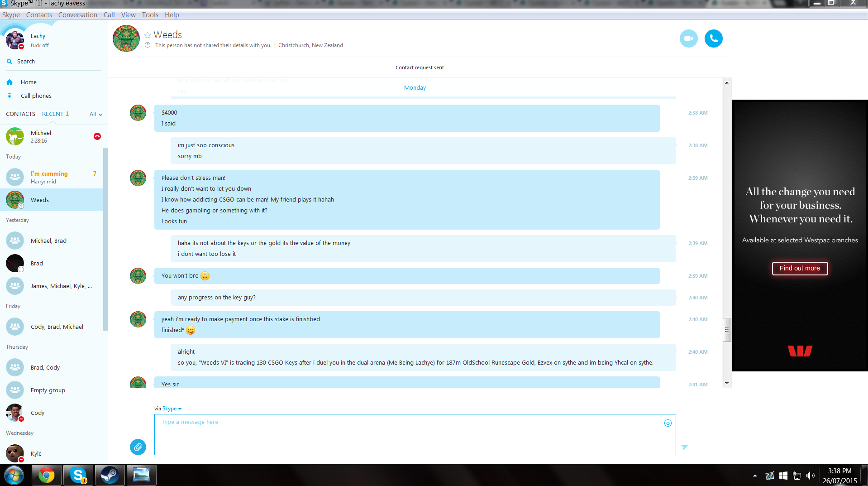Click the Monday date separator

click(415, 88)
